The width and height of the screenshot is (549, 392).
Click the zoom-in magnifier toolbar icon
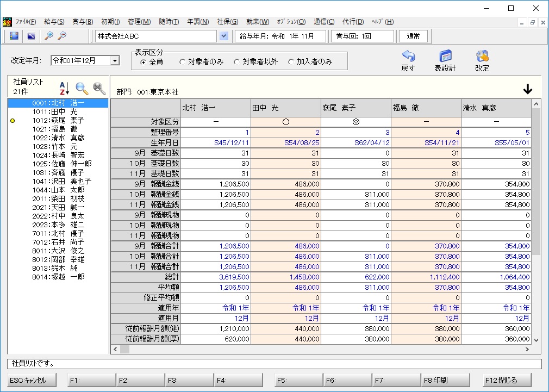[x=49, y=36]
